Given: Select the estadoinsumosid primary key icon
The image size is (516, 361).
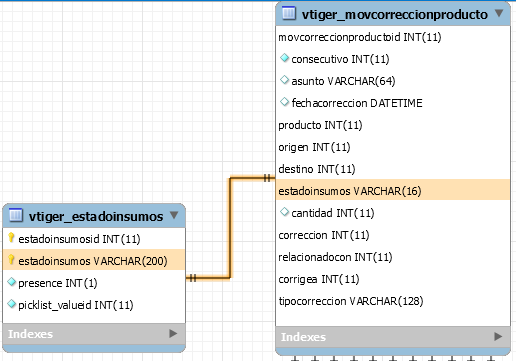Looking at the screenshot, I should (x=11, y=238).
